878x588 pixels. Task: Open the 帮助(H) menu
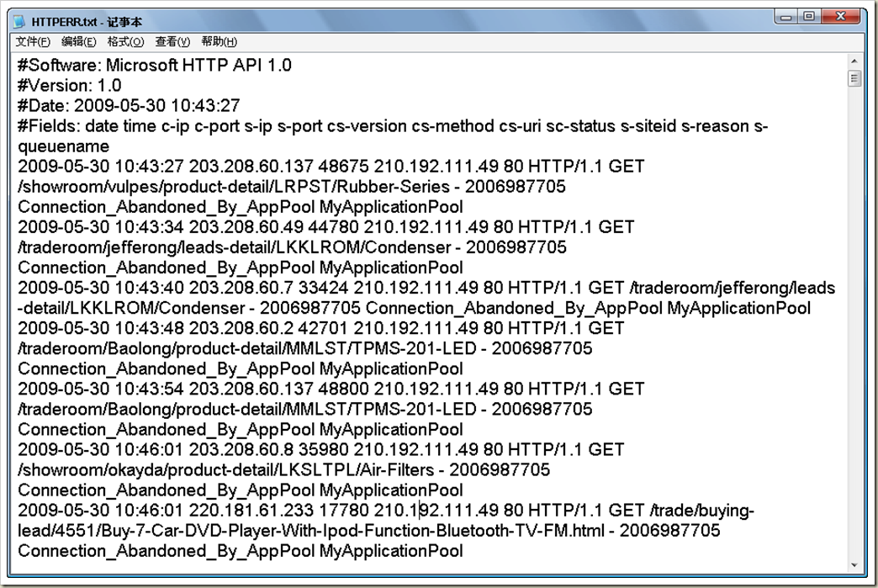(219, 42)
